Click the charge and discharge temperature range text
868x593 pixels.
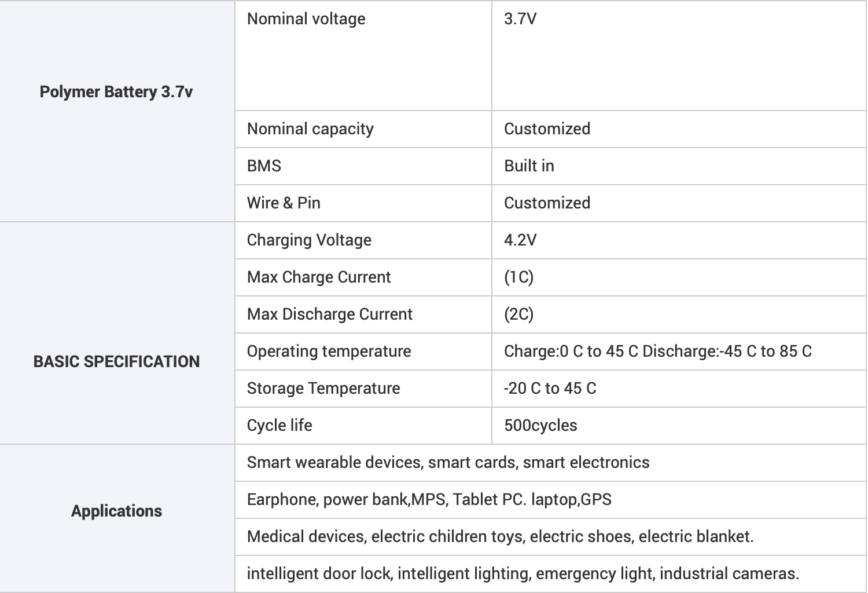[657, 352]
